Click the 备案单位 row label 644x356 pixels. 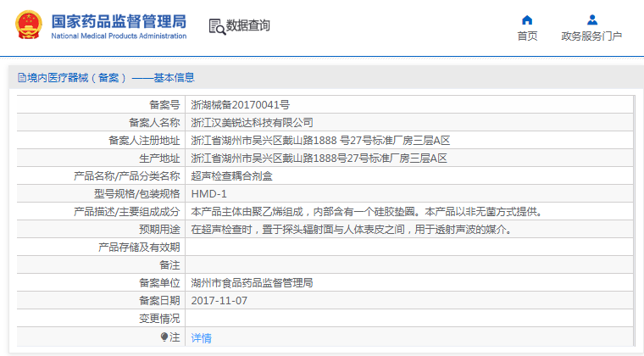pos(159,282)
